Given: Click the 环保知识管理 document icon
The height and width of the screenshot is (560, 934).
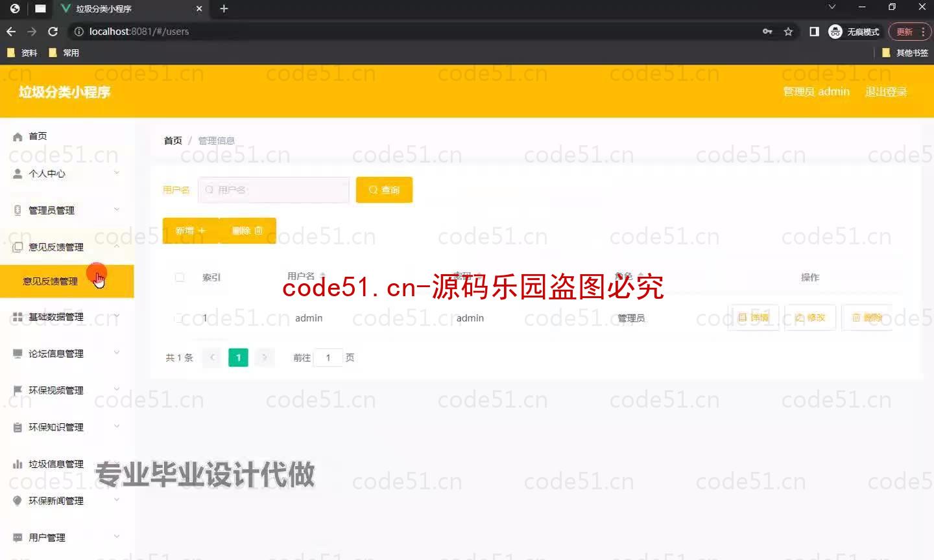Looking at the screenshot, I should pos(18,427).
